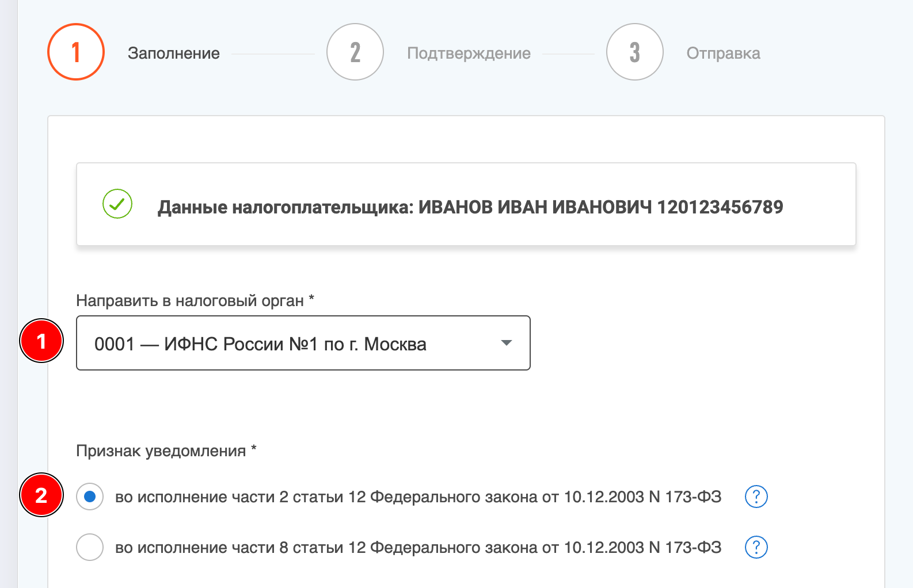This screenshot has width=913, height=588.
Task: Open the tax authority dropdown with ИФНС России №1
Action: pyautogui.click(x=303, y=343)
